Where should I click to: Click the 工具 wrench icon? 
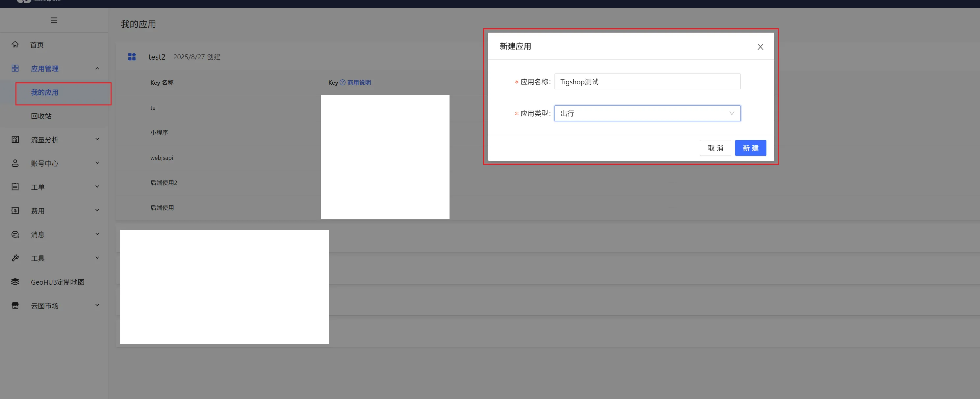click(15, 258)
